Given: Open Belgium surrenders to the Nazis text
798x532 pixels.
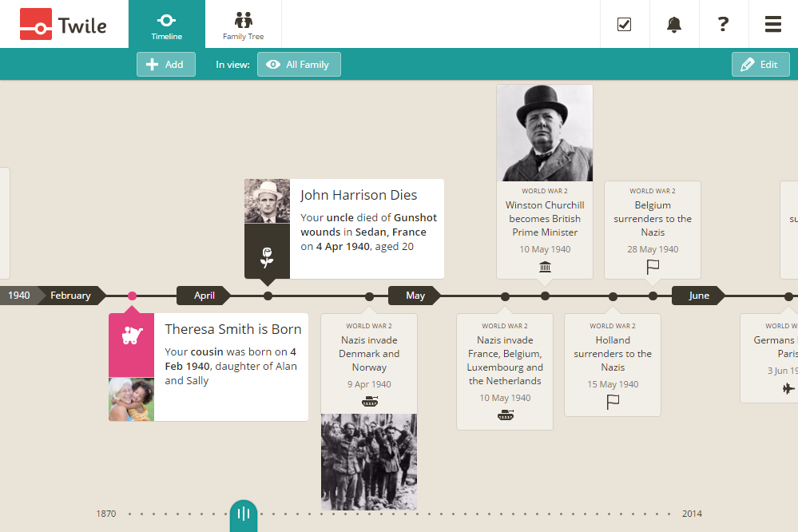Looking at the screenshot, I should tap(653, 218).
